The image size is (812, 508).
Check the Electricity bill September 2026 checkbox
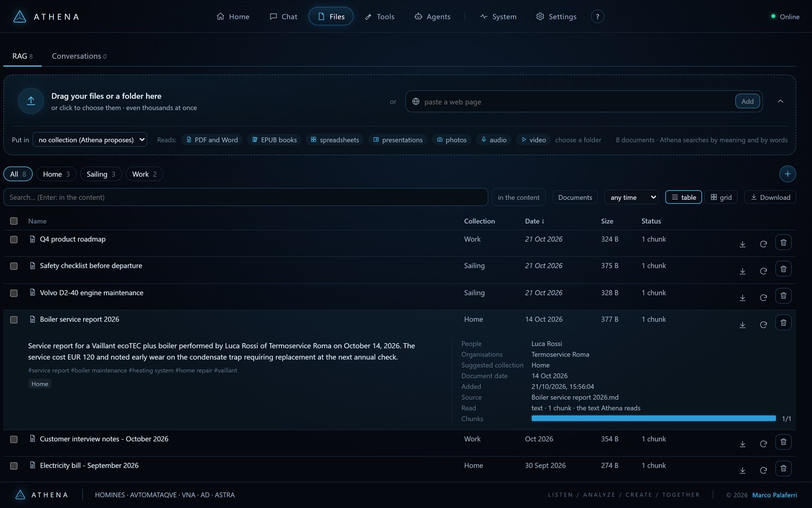pos(14,465)
